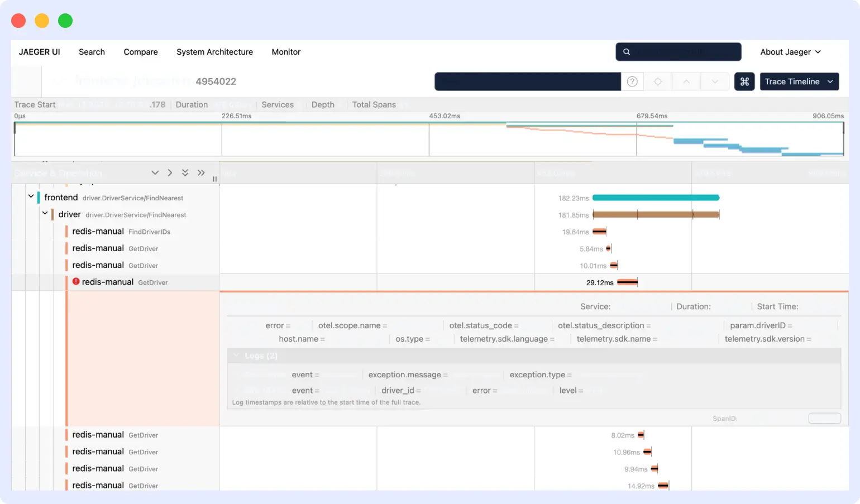Click the trace minimap overview
The image size is (860, 504).
(x=429, y=139)
